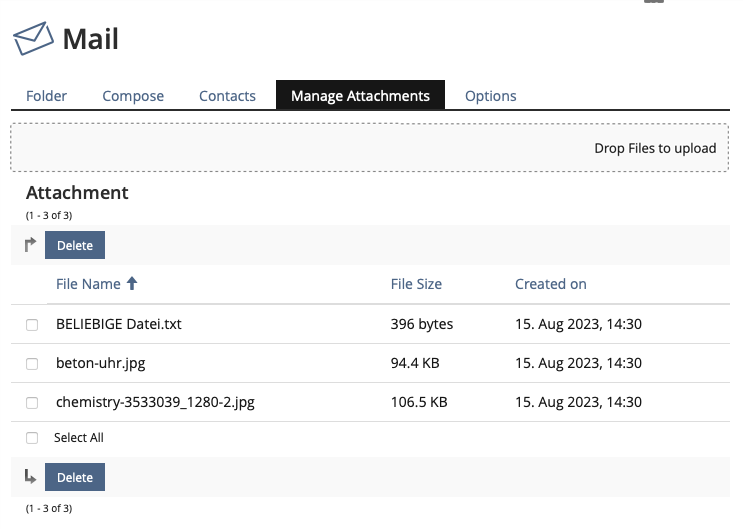743x529 pixels.
Task: Select the Manage Attachments tab
Action: [x=360, y=96]
